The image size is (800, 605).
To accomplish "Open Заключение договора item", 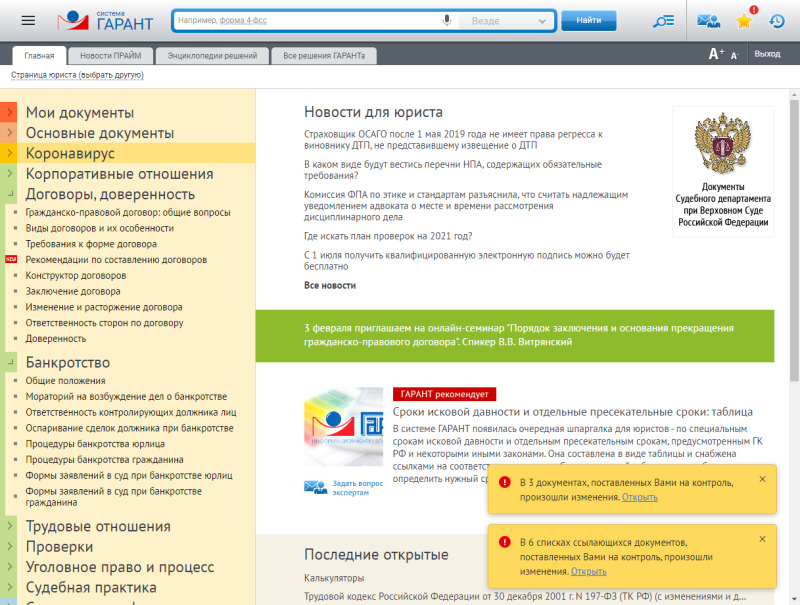I will pyautogui.click(x=73, y=291).
